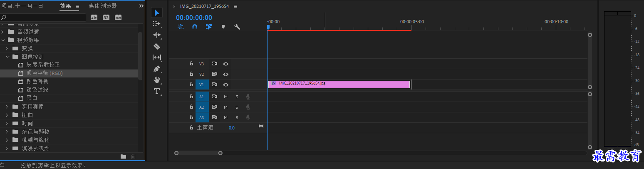Click the blue 00:00:00:00 playhead timecode
644x169 pixels.
194,17
